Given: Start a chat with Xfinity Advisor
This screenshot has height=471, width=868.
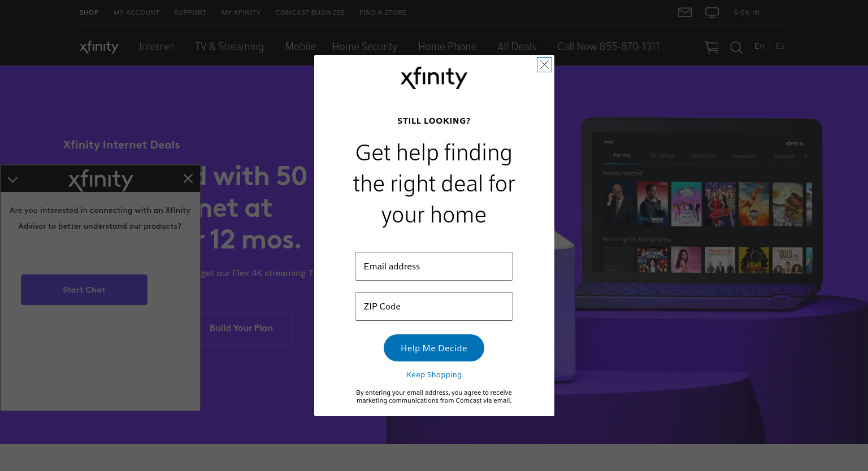Looking at the screenshot, I should click(84, 290).
